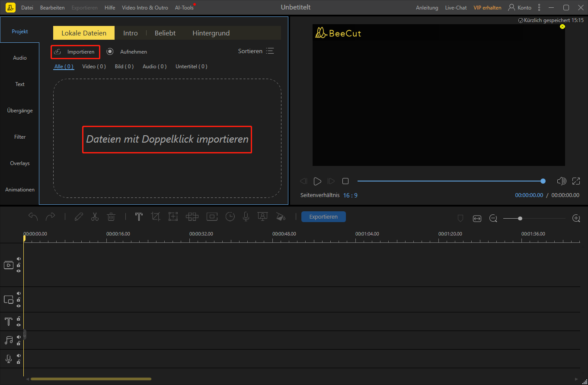The image size is (588, 385).
Task: Click the Sortieren list icon
Action: (270, 51)
